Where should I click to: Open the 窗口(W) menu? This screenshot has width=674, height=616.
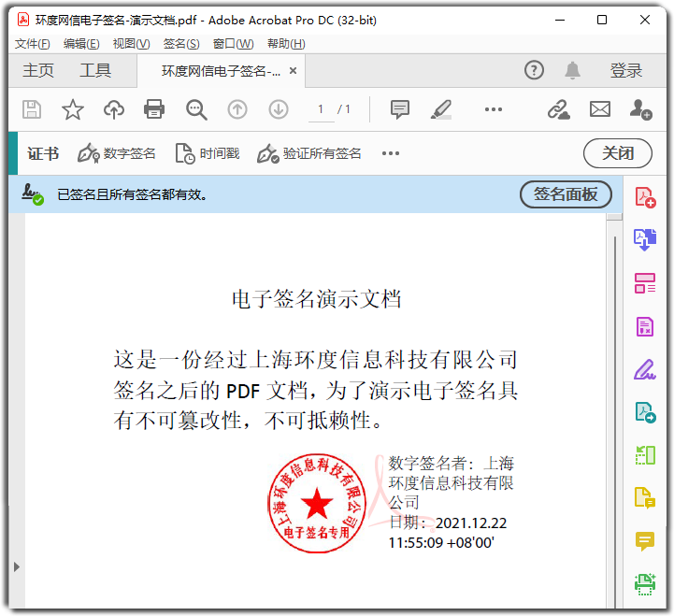(x=233, y=44)
